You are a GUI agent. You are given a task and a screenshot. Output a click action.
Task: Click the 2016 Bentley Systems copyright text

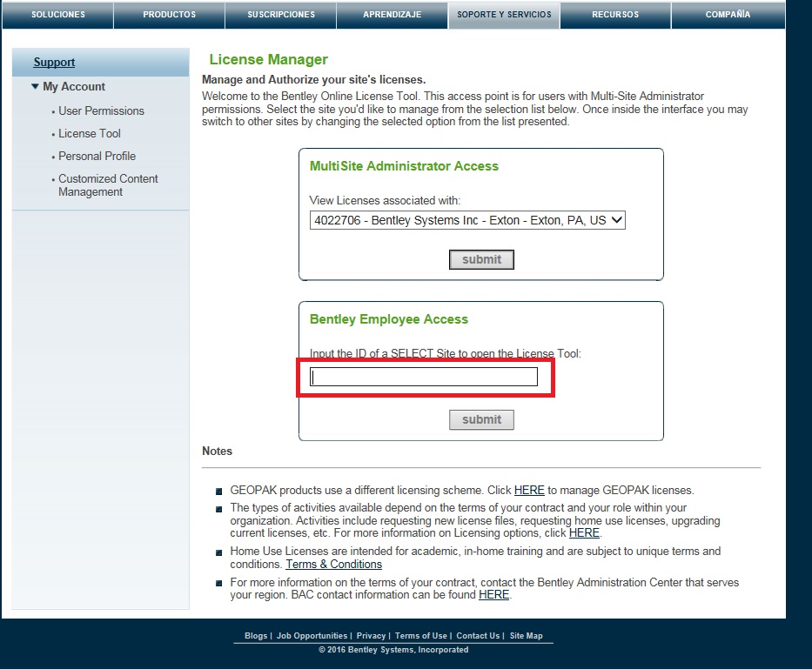click(393, 650)
